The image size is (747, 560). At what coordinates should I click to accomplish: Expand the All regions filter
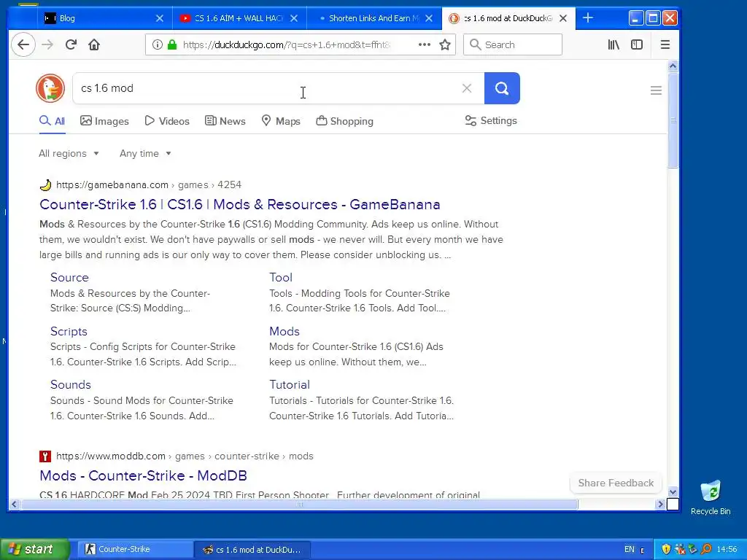tap(69, 153)
